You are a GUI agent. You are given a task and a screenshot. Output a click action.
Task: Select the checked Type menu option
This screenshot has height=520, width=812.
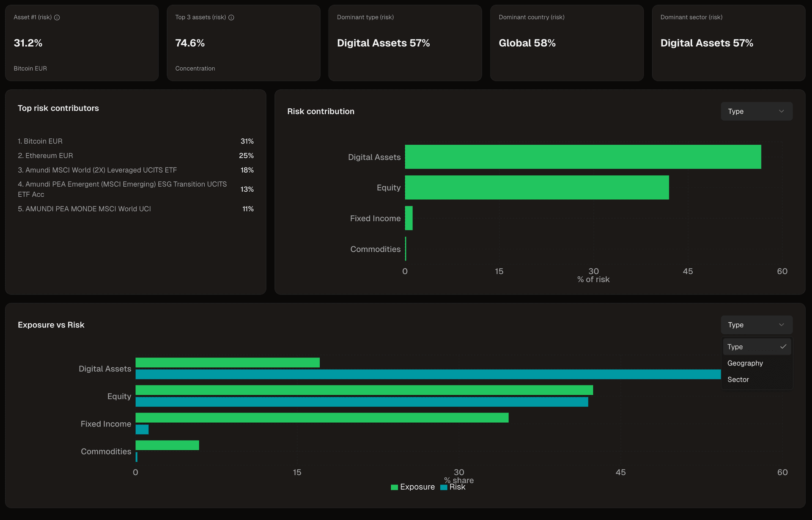736,347
